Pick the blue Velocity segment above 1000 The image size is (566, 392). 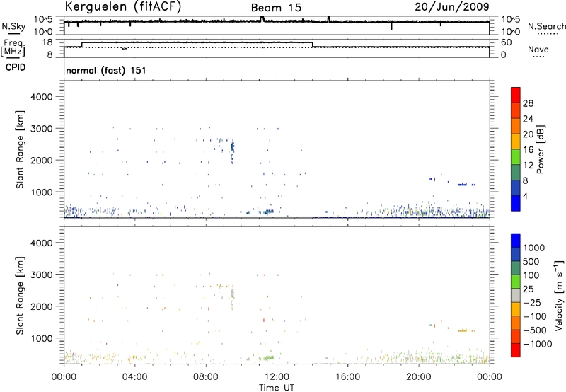[x=516, y=241]
